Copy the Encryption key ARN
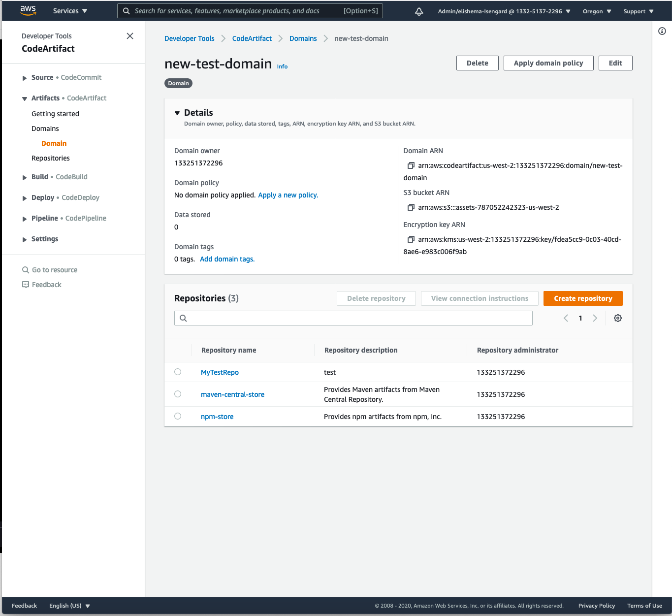672x616 pixels. (x=411, y=239)
